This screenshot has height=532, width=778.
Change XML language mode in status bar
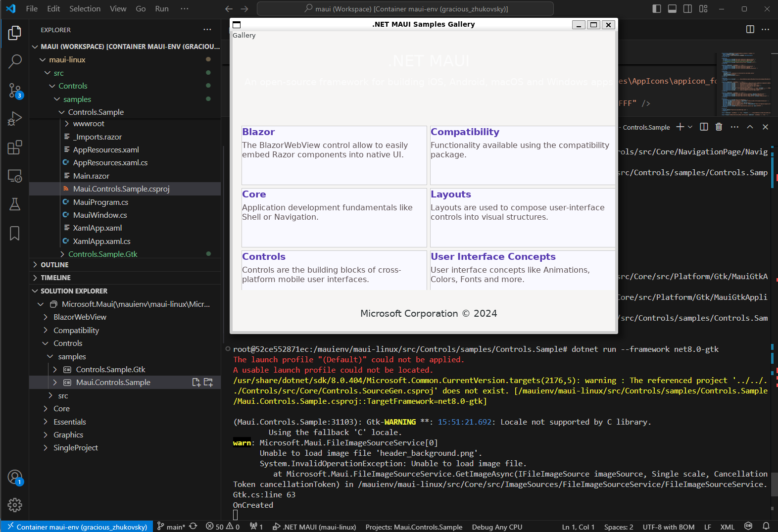[727, 527]
